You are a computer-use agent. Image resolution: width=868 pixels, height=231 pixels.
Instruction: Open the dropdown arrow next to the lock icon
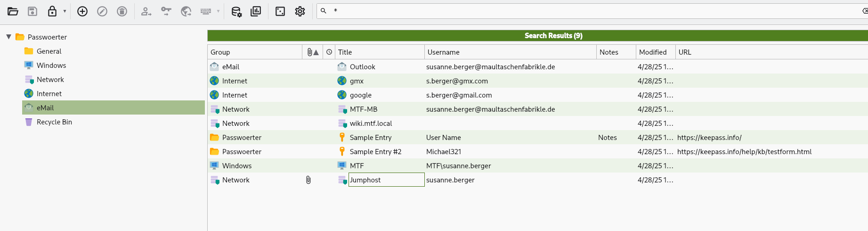65,11
